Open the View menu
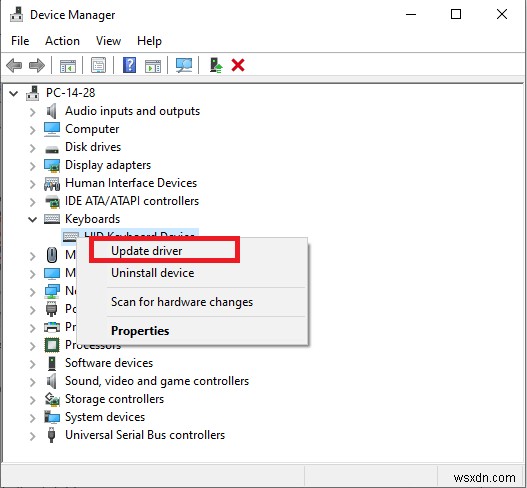Image resolution: width=527 pixels, height=488 pixels. tap(108, 41)
